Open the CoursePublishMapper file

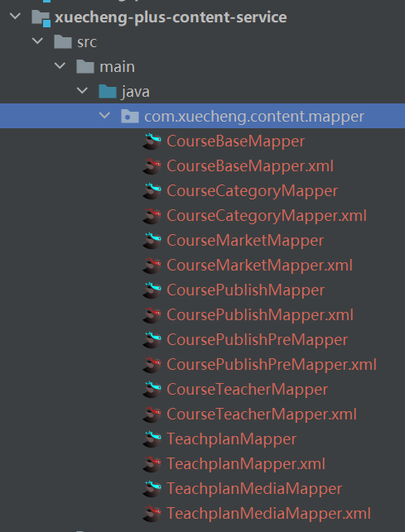pyautogui.click(x=246, y=290)
